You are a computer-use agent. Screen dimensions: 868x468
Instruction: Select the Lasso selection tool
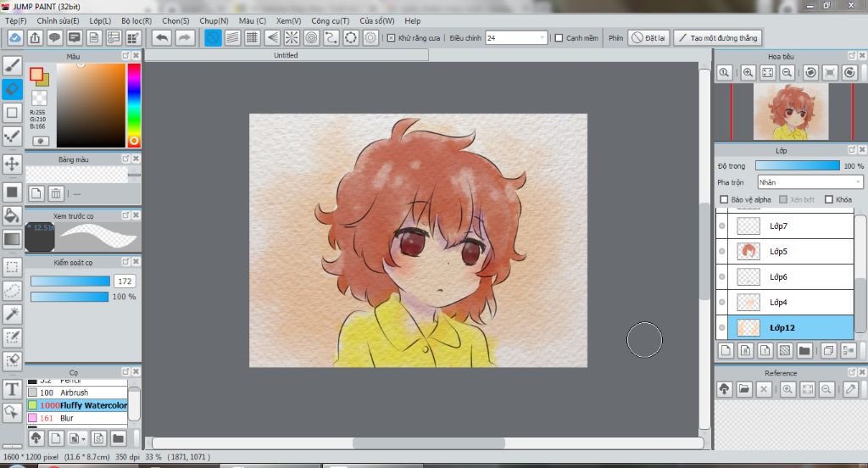12,290
